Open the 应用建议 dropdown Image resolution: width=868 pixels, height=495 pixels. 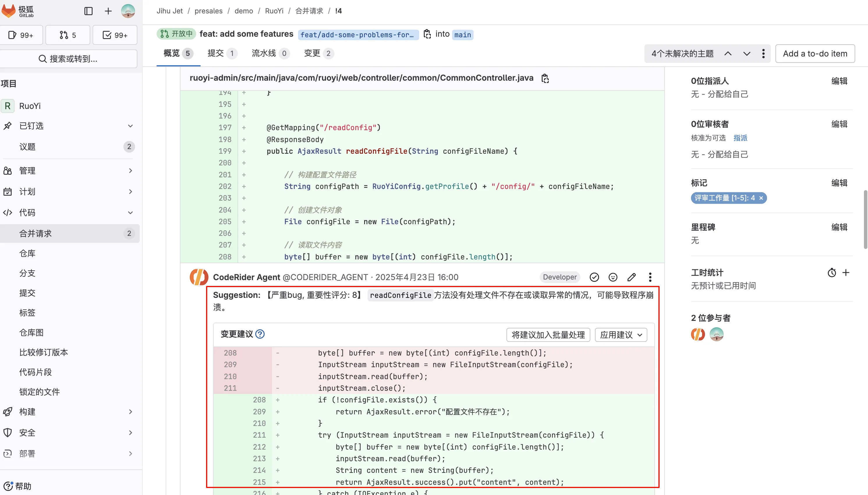coord(621,335)
